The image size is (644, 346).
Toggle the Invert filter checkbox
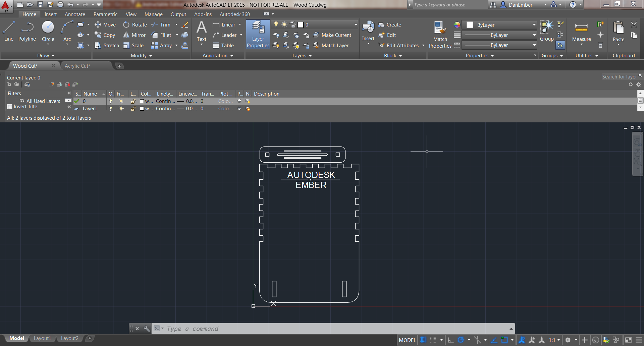click(10, 107)
